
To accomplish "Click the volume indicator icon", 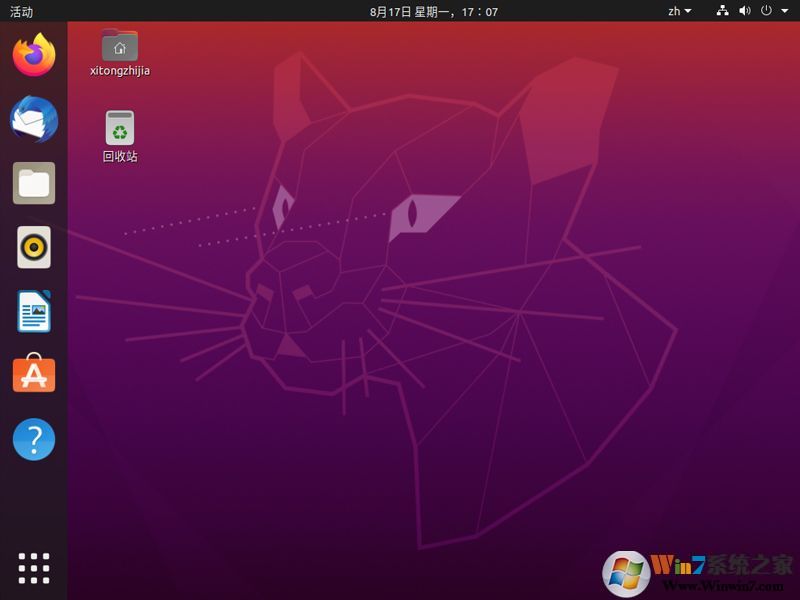I will (x=746, y=11).
